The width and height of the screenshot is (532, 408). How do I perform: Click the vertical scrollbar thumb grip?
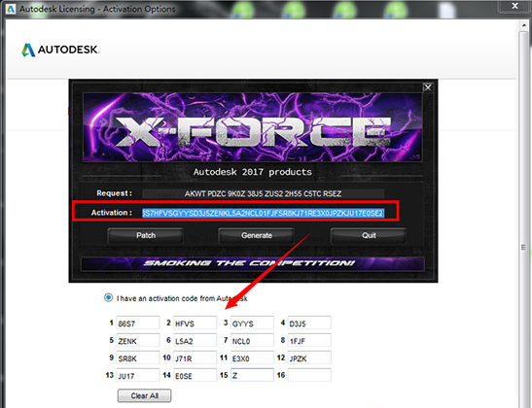pyautogui.click(x=523, y=248)
